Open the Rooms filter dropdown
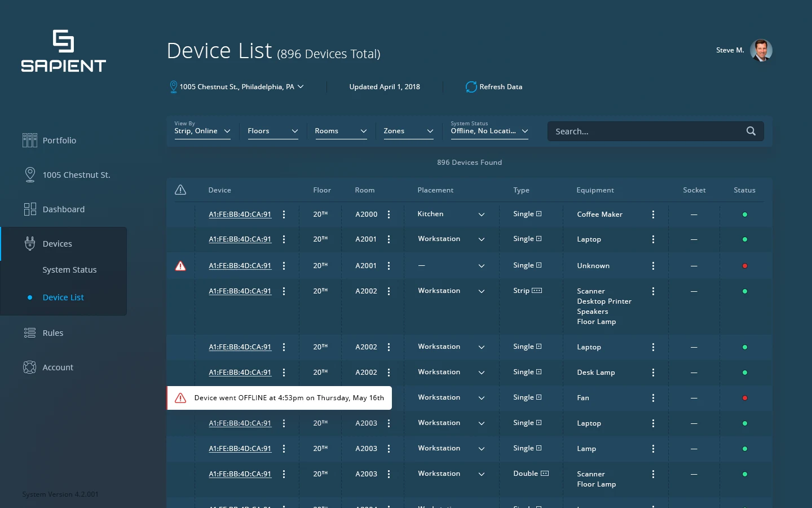This screenshot has height=508, width=812. (x=341, y=131)
